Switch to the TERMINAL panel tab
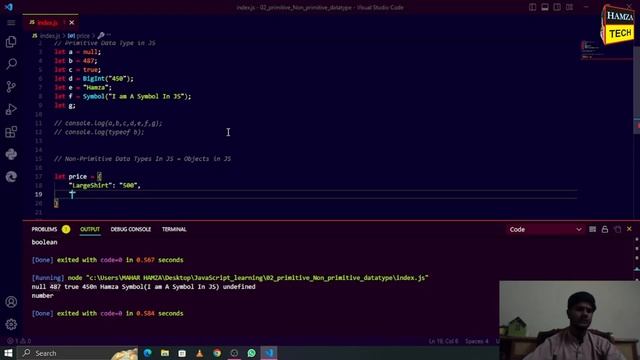Image resolution: width=640 pixels, height=360 pixels. point(174,229)
